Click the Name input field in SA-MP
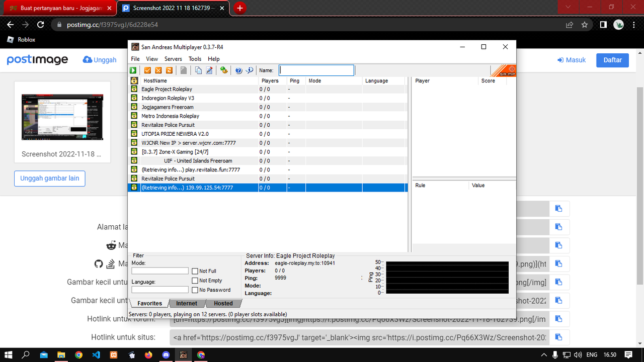This screenshot has height=362, width=644. point(316,70)
